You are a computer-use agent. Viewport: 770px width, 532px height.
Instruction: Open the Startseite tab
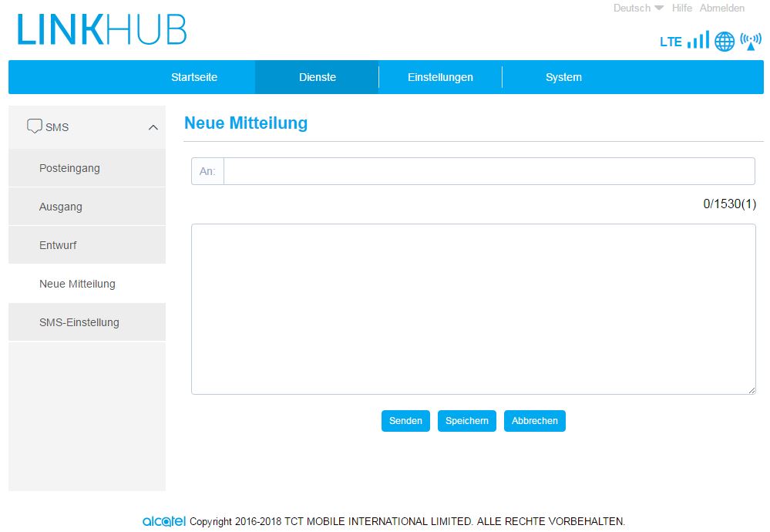(194, 77)
